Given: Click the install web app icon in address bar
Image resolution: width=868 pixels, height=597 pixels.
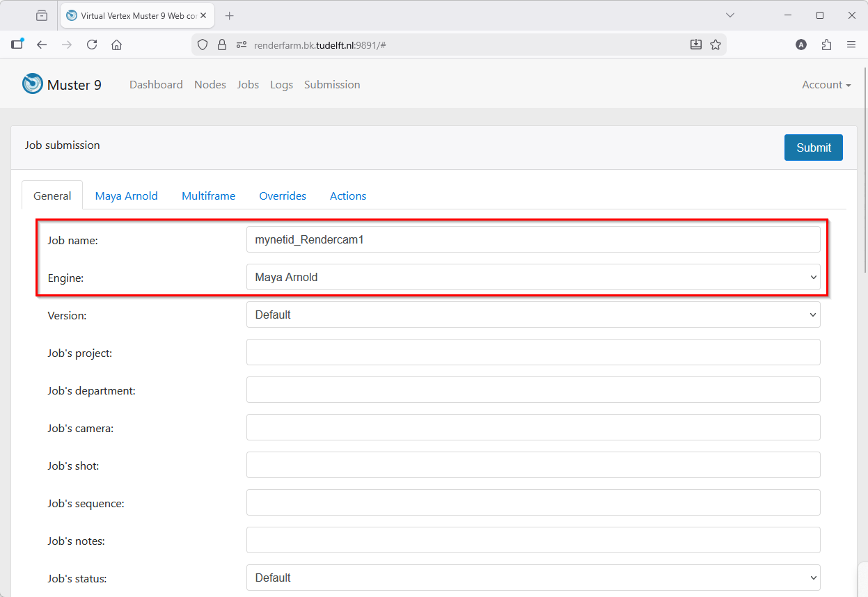Looking at the screenshot, I should 695,45.
